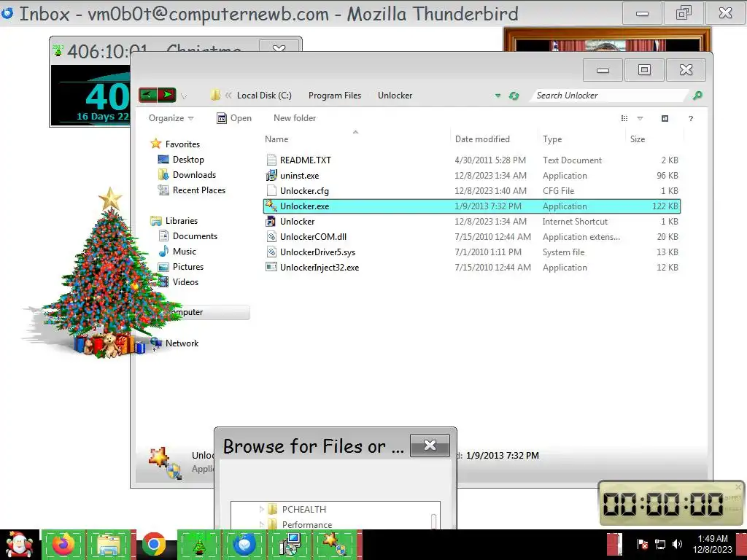Click the browse dialog folder-tree scrollbar

point(434,521)
